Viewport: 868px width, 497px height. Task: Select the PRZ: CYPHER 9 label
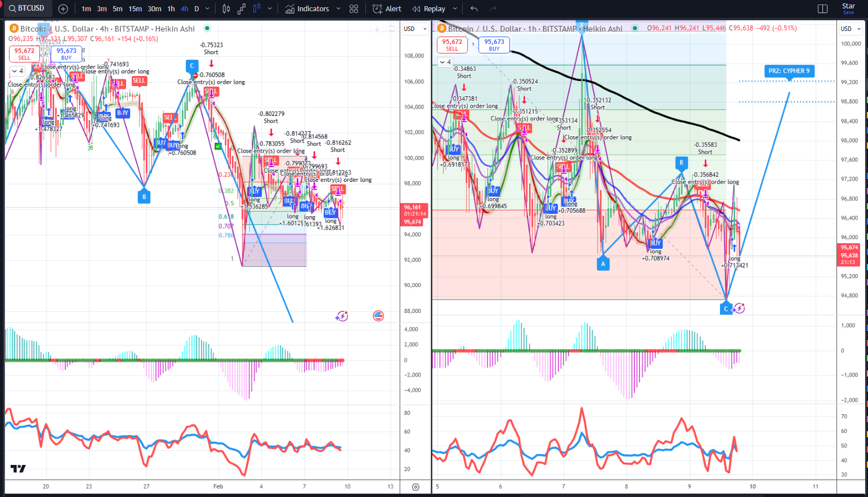(x=789, y=71)
